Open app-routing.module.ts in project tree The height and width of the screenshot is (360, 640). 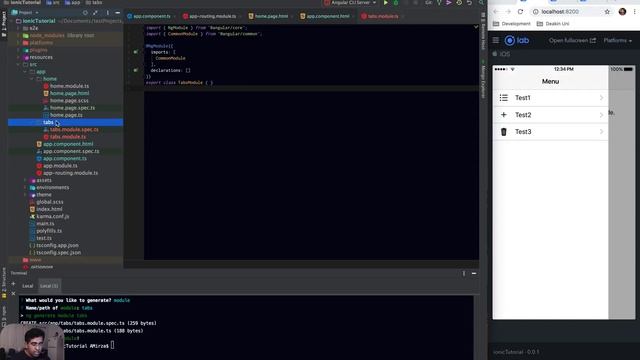[x=70, y=173]
